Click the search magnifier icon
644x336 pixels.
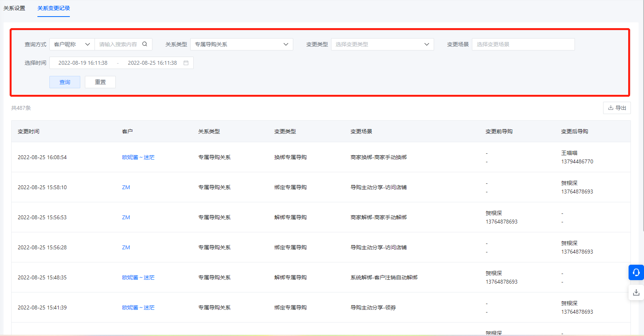tap(145, 44)
